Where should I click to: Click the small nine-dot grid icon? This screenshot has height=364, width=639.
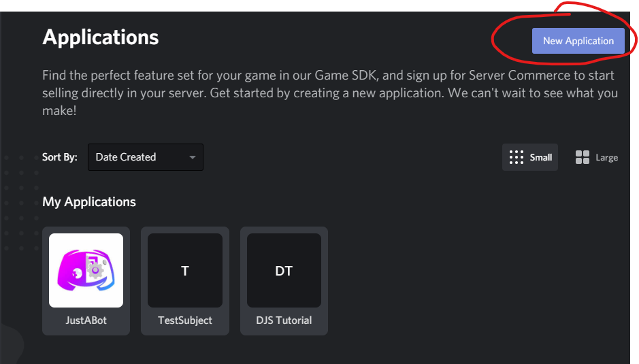coord(517,157)
